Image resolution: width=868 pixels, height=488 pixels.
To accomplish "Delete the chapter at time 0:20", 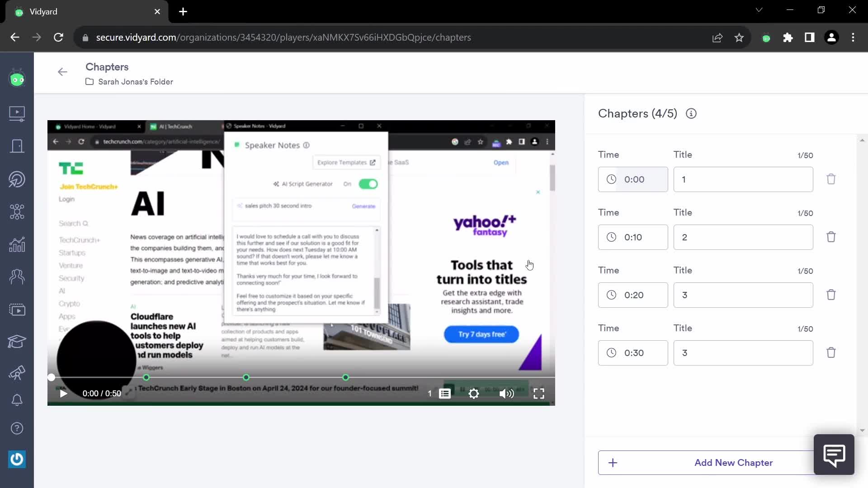I will click(x=831, y=295).
